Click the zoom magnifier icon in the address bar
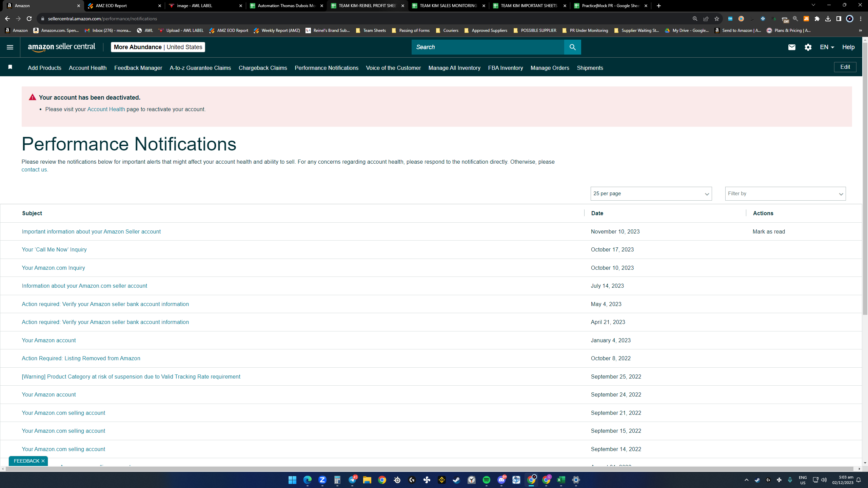868x488 pixels. pyautogui.click(x=695, y=19)
